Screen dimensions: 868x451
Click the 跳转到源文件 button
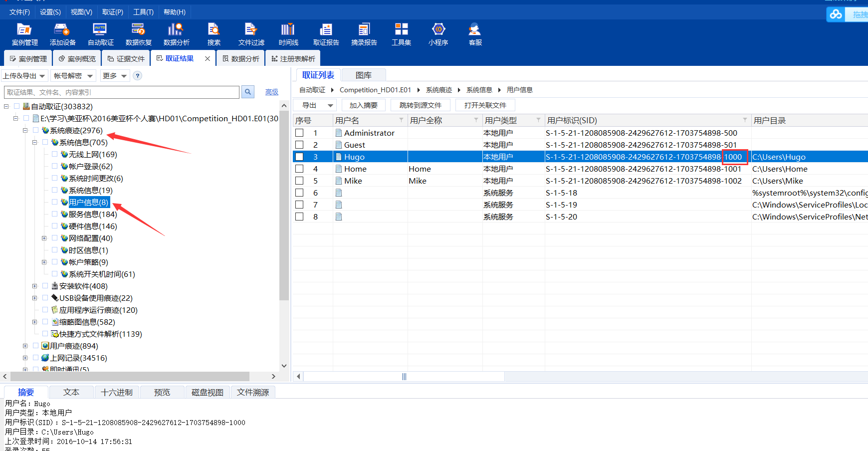coord(421,105)
